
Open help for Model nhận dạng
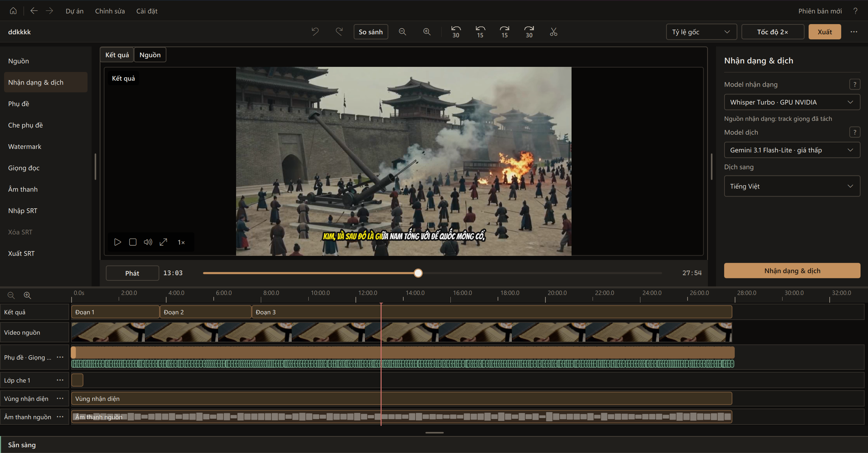(855, 84)
